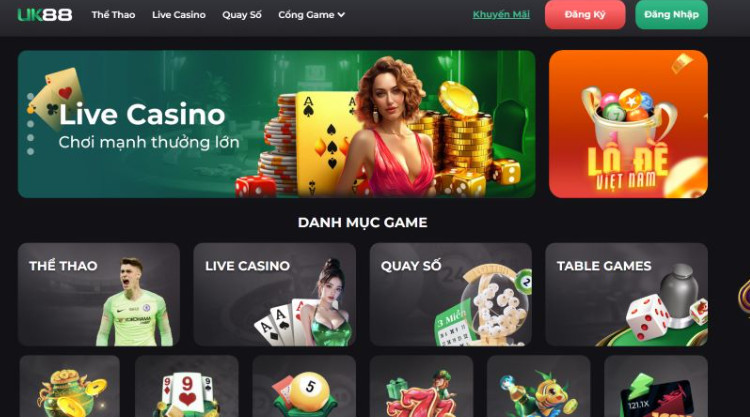This screenshot has height=419, width=750.
Task: Open the nine of hearts card game icon
Action: (x=187, y=386)
